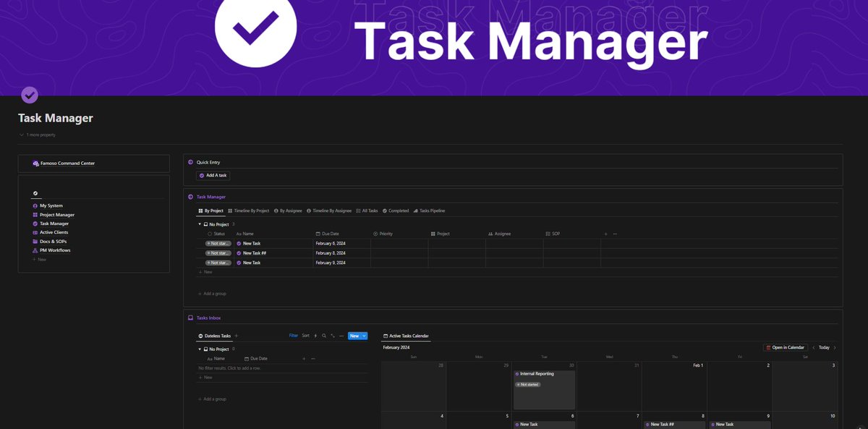Click the SOP column header

pyautogui.click(x=553, y=234)
